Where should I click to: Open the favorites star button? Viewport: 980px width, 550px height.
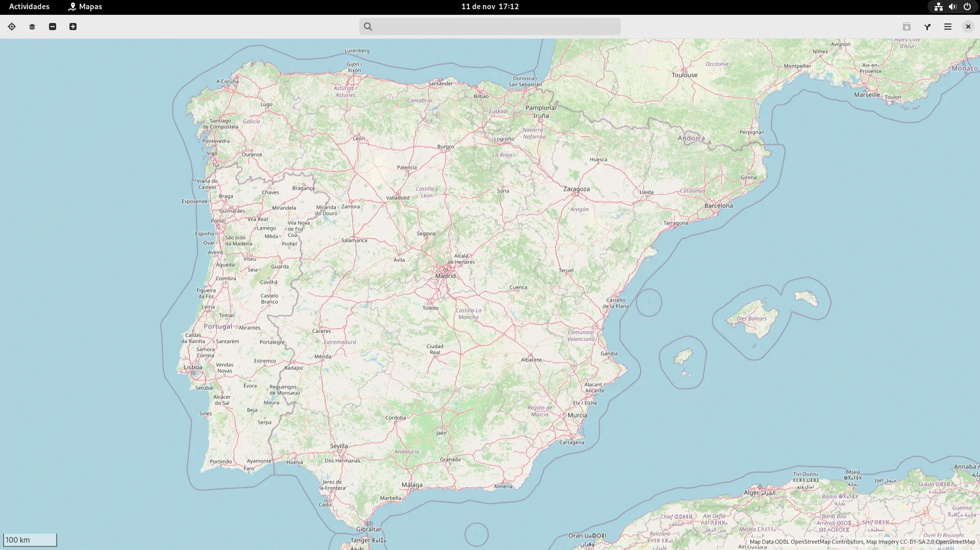(907, 27)
